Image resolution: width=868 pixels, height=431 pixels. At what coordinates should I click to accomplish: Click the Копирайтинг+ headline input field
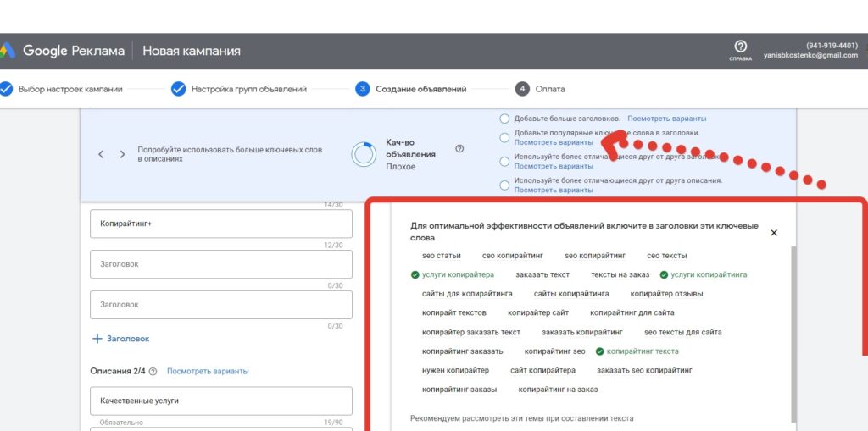(220, 224)
